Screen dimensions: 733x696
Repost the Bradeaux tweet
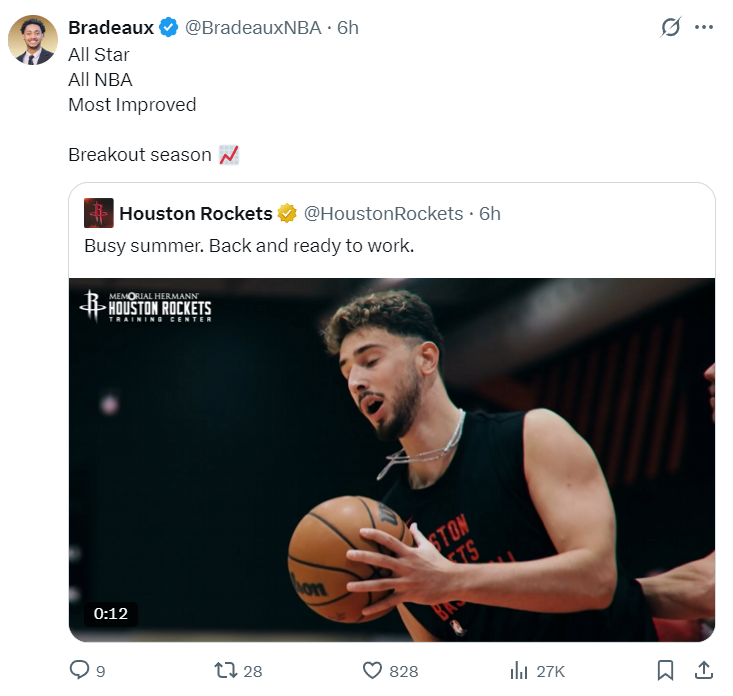227,670
